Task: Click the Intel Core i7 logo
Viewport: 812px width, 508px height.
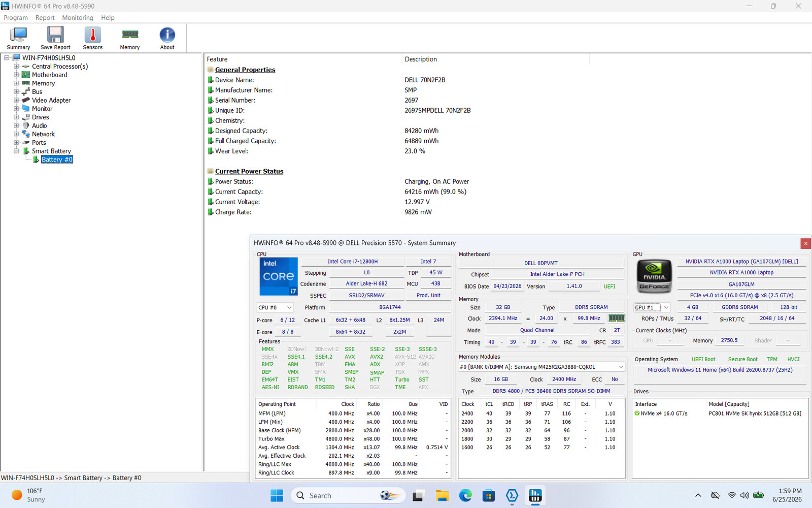Action: (279, 276)
